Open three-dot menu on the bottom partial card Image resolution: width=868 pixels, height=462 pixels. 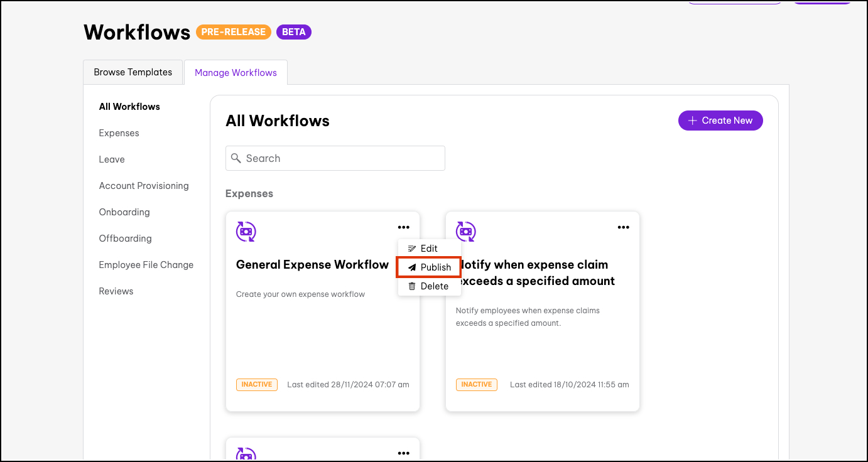pos(403,453)
